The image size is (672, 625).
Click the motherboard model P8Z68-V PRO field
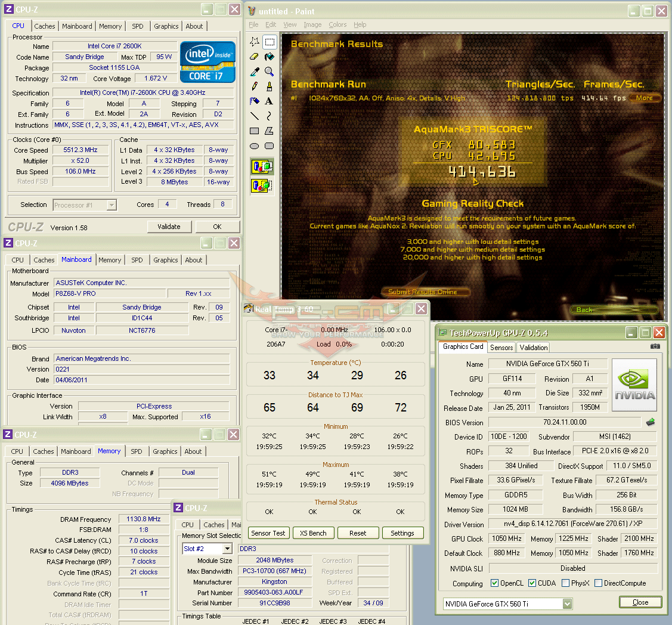coord(110,293)
